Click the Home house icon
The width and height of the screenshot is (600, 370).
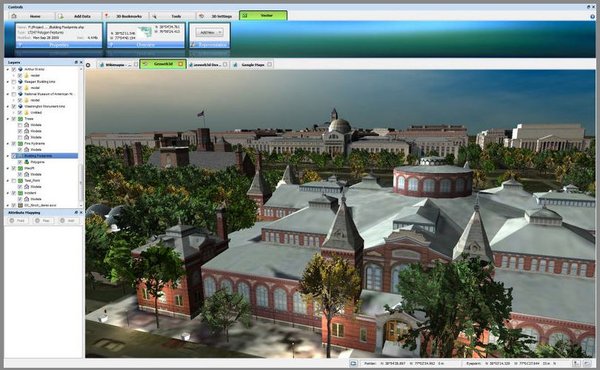[14, 16]
